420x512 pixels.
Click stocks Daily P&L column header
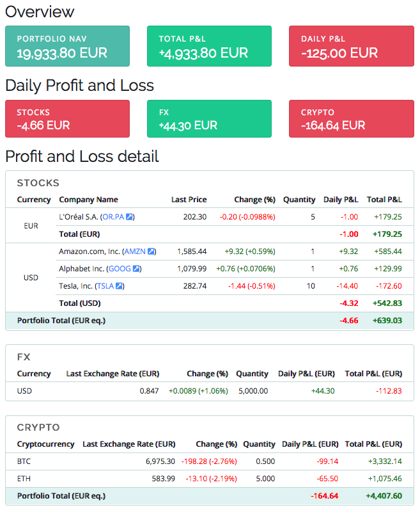(341, 200)
